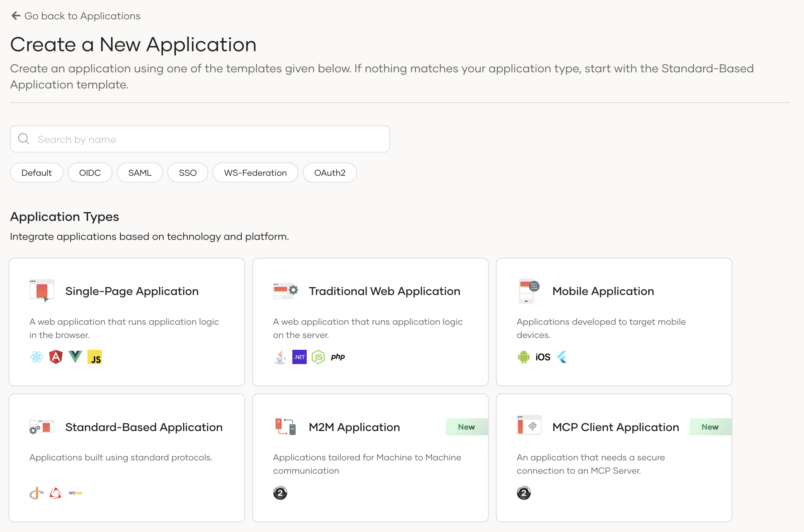Click the .NET icon
804x532 pixels.
299,357
